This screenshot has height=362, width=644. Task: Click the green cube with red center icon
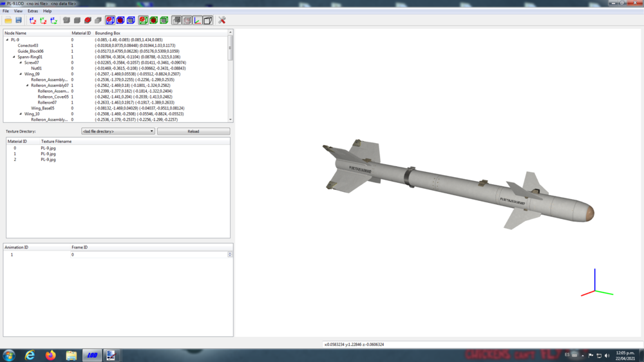point(154,20)
